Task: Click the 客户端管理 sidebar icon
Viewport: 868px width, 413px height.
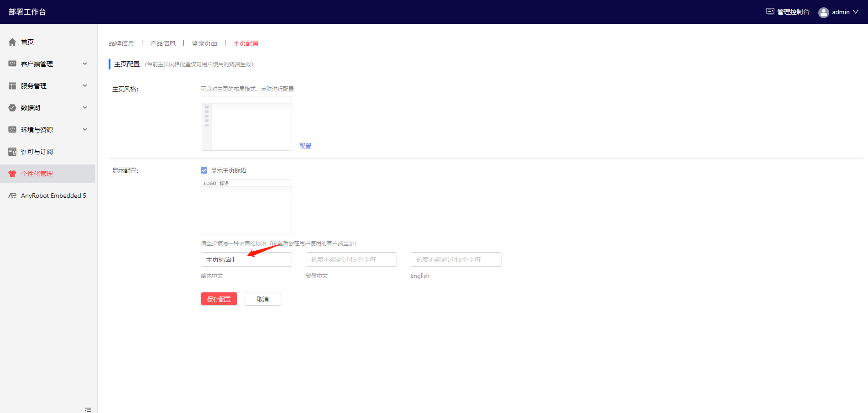Action: tap(12, 64)
